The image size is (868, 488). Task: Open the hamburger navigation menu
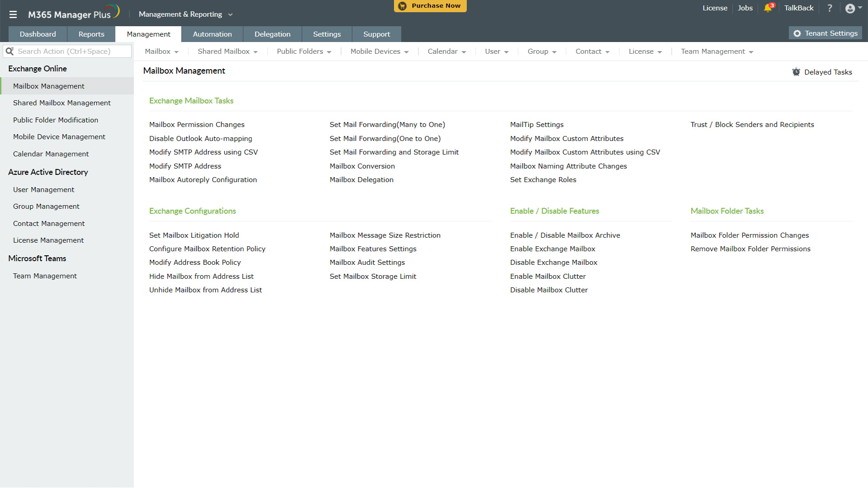13,14
